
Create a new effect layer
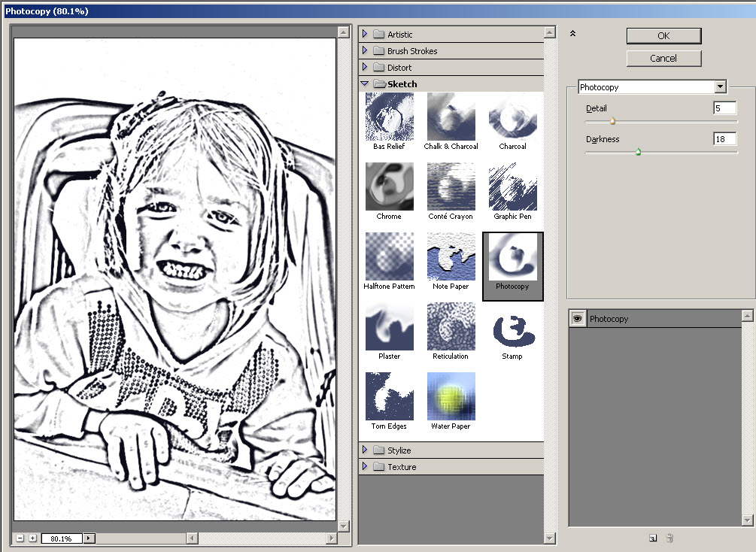(x=651, y=538)
